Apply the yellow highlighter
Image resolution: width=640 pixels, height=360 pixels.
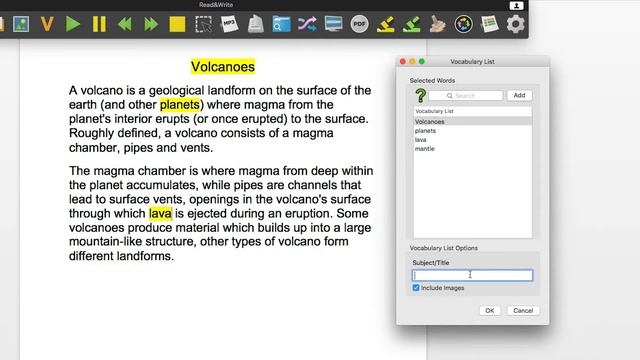click(x=385, y=24)
